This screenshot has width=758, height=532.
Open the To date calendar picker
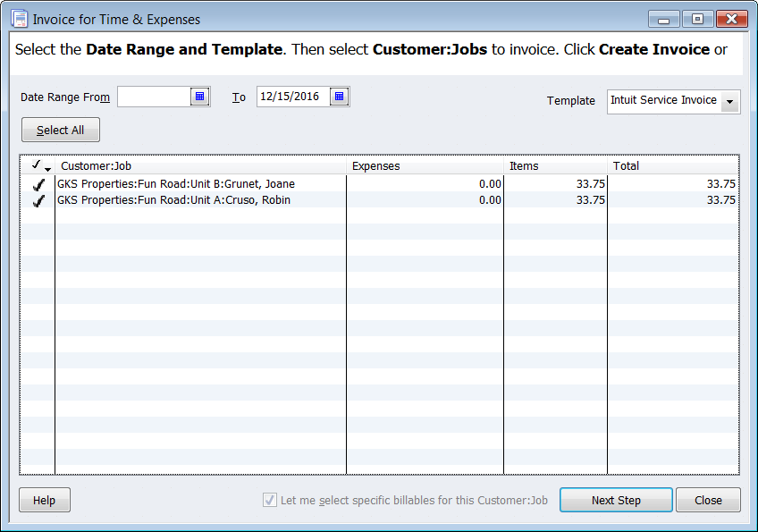(339, 97)
